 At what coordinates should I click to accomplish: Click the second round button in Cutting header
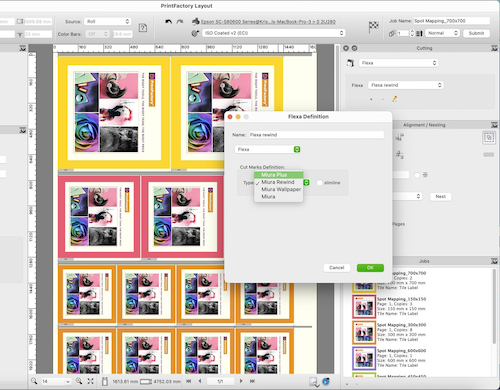click(354, 48)
